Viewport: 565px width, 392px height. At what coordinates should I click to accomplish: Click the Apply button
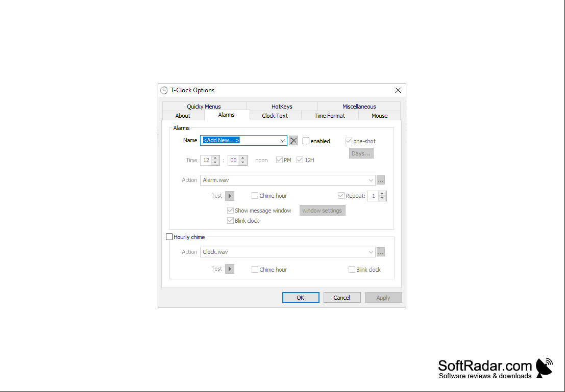coord(383,298)
